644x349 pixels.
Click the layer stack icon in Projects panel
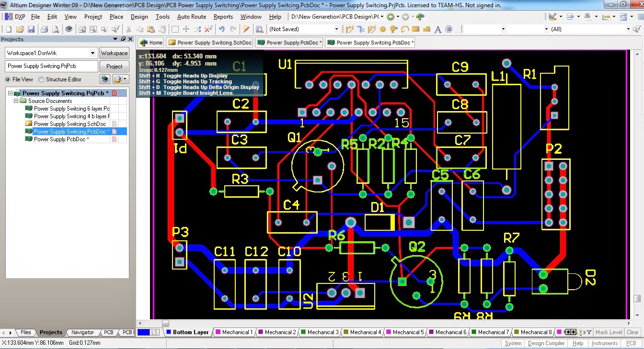click(x=105, y=79)
